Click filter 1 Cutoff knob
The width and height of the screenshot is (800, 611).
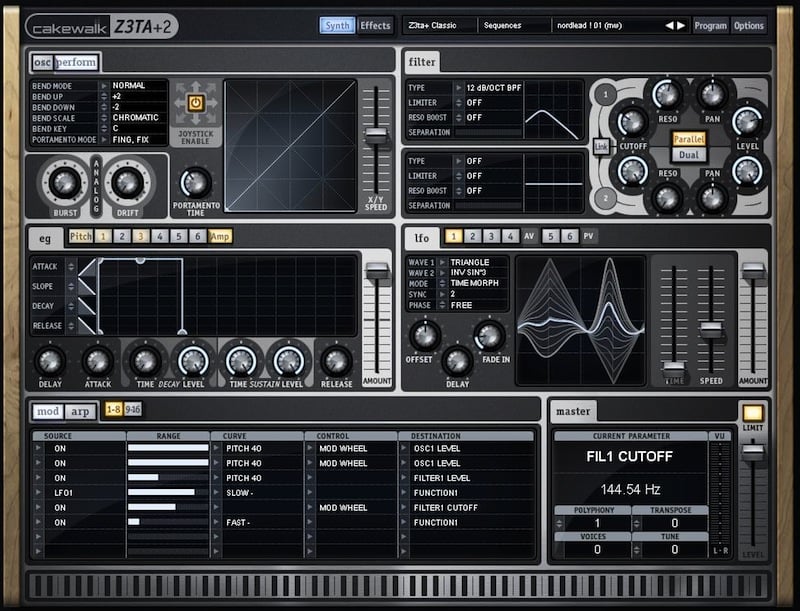(632, 121)
